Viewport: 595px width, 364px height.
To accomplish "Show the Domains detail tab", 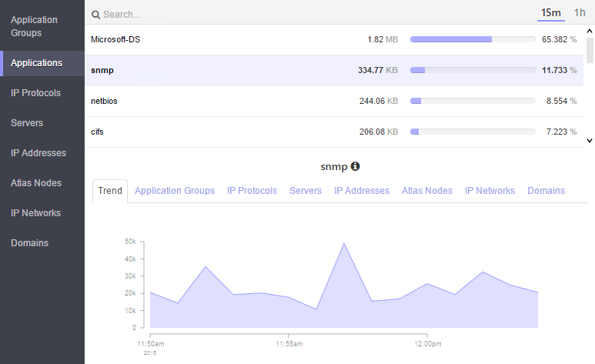I will (546, 191).
